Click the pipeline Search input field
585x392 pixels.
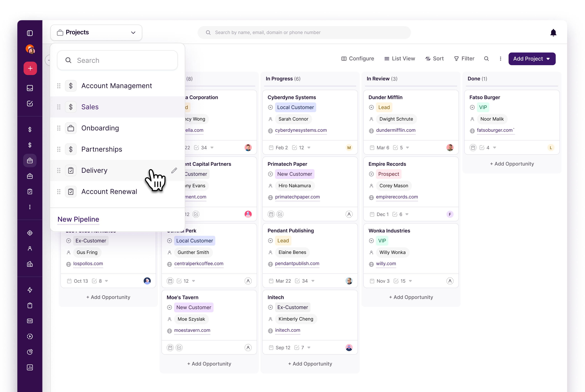(117, 60)
